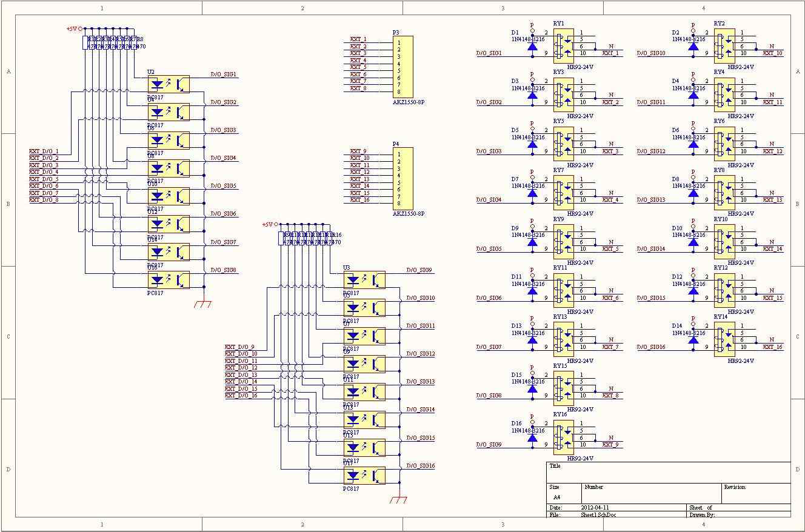Click AKZ1550-8P text under P3
Screen dimensions: 805x532
pyautogui.click(x=409, y=102)
